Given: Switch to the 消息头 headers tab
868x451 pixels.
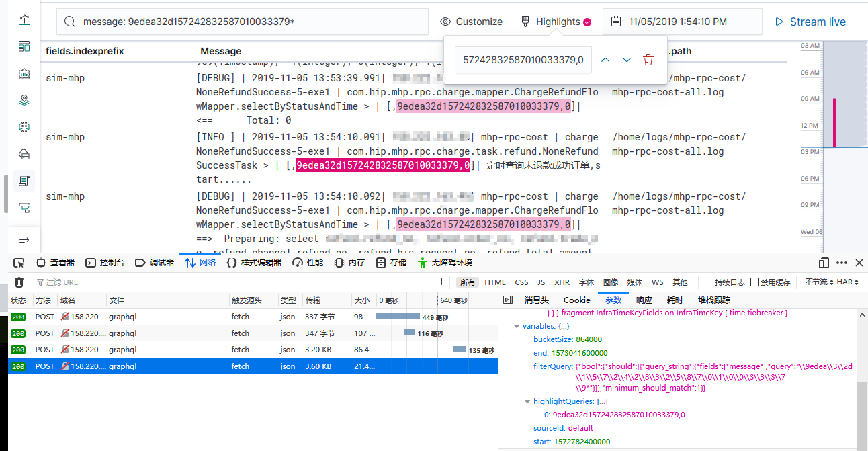Looking at the screenshot, I should [537, 300].
